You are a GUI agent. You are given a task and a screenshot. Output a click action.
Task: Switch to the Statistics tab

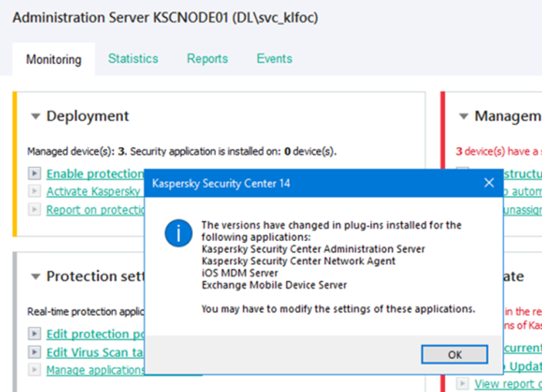pos(133,59)
